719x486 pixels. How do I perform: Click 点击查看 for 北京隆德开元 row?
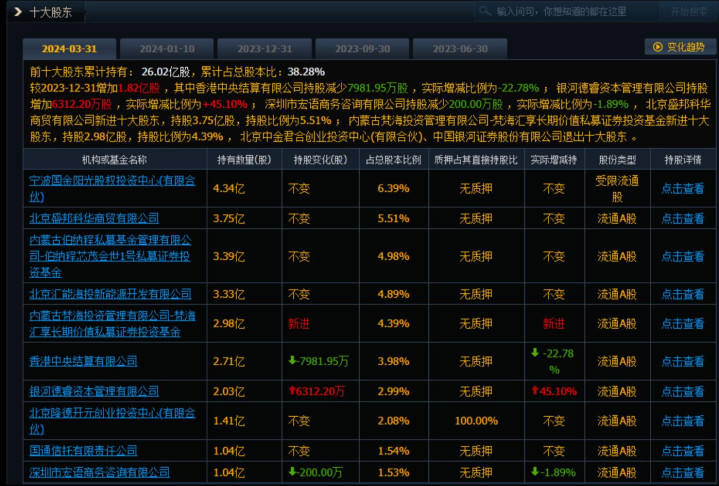point(682,421)
